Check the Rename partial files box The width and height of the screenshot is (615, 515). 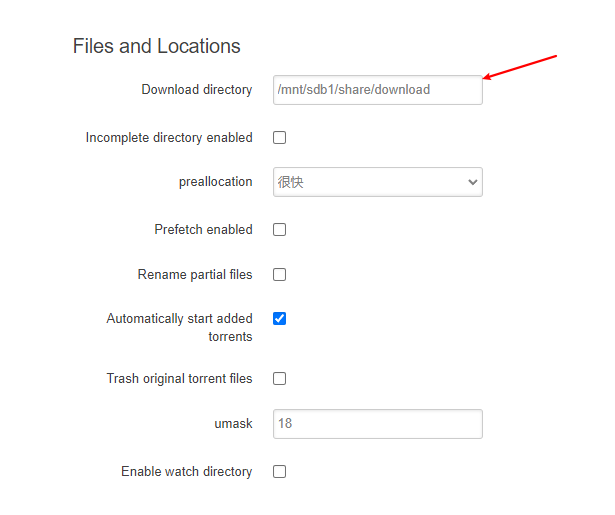279,275
